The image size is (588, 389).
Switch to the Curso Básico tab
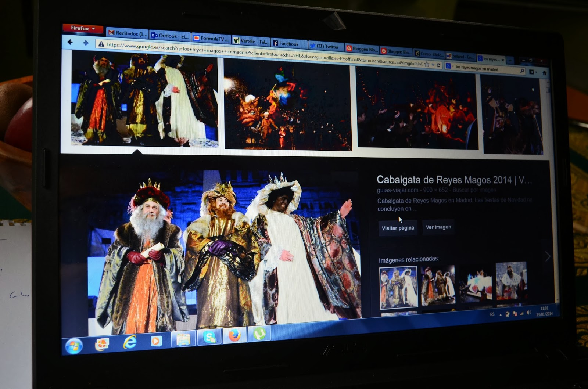[x=429, y=54]
